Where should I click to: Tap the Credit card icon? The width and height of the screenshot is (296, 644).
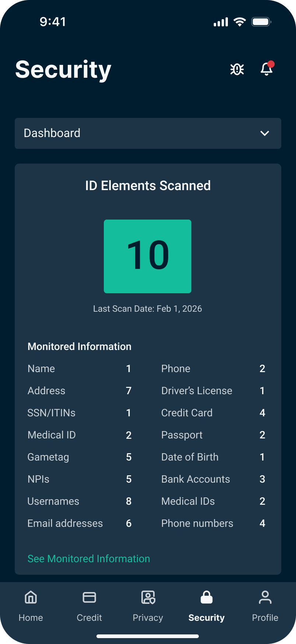tap(89, 597)
